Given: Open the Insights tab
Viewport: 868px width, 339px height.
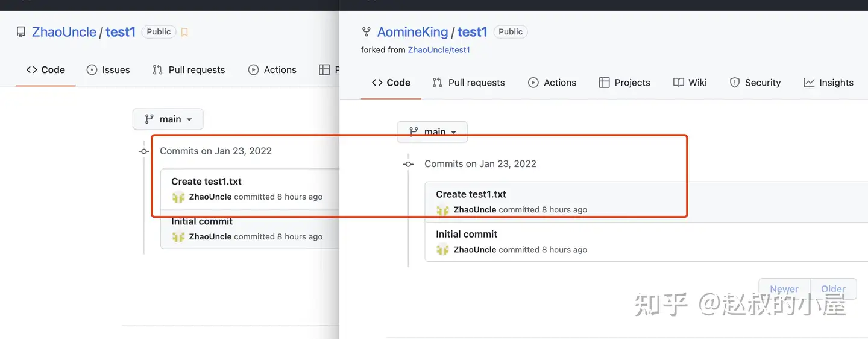Looking at the screenshot, I should click(x=829, y=83).
